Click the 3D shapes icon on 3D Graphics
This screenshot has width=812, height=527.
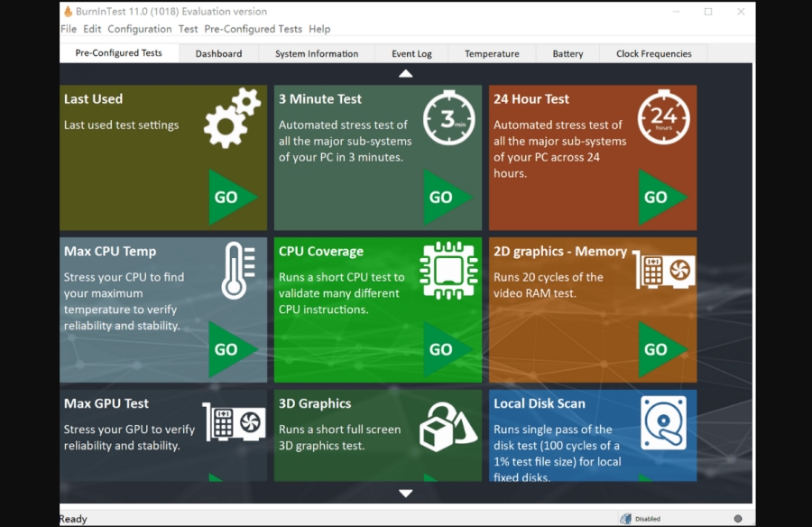pyautogui.click(x=448, y=427)
